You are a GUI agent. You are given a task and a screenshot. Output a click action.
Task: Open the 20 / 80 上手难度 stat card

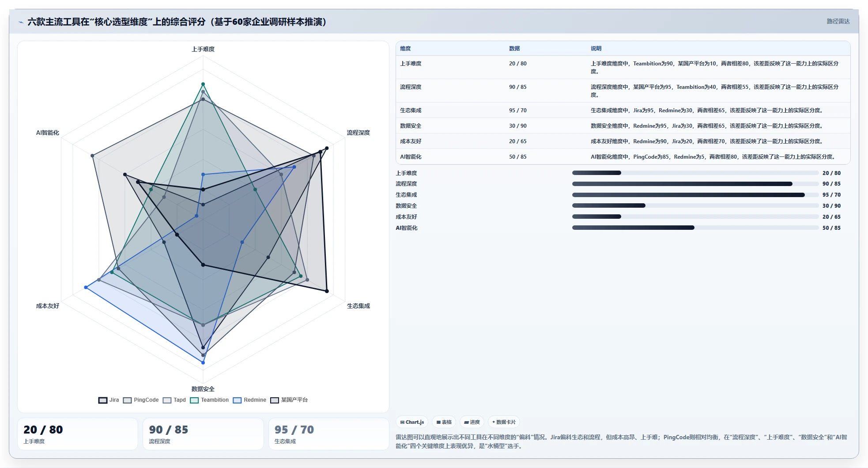[78, 434]
